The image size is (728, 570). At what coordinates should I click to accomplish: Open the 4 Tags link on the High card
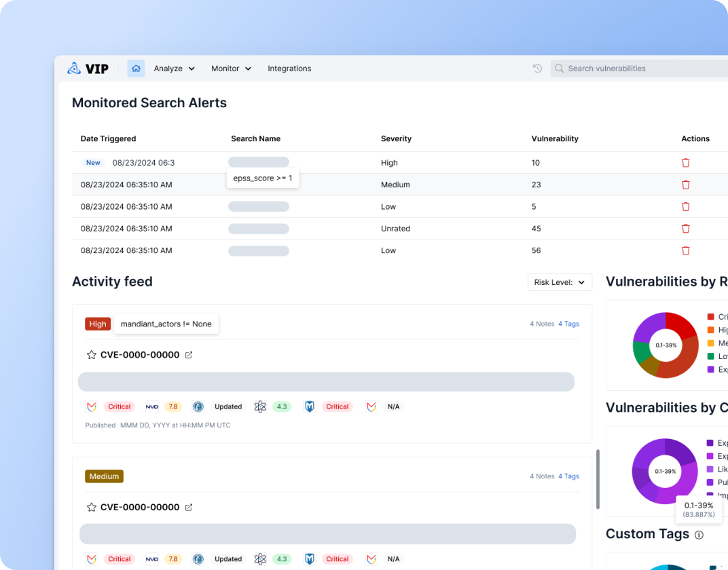pyautogui.click(x=568, y=324)
